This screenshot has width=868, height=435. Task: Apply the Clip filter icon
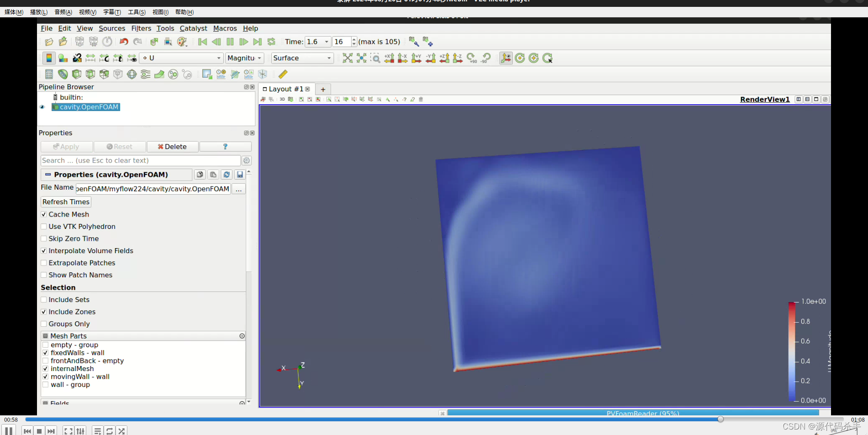[77, 74]
